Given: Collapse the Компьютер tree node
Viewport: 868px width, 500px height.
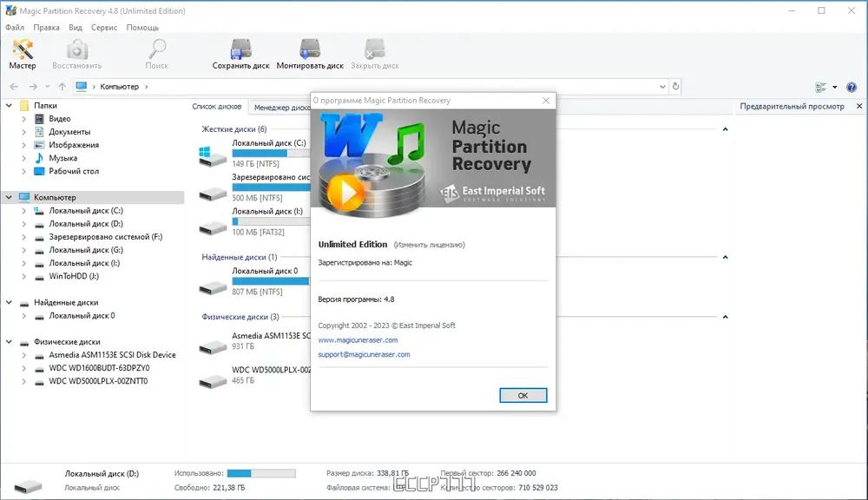Looking at the screenshot, I should click(9, 197).
